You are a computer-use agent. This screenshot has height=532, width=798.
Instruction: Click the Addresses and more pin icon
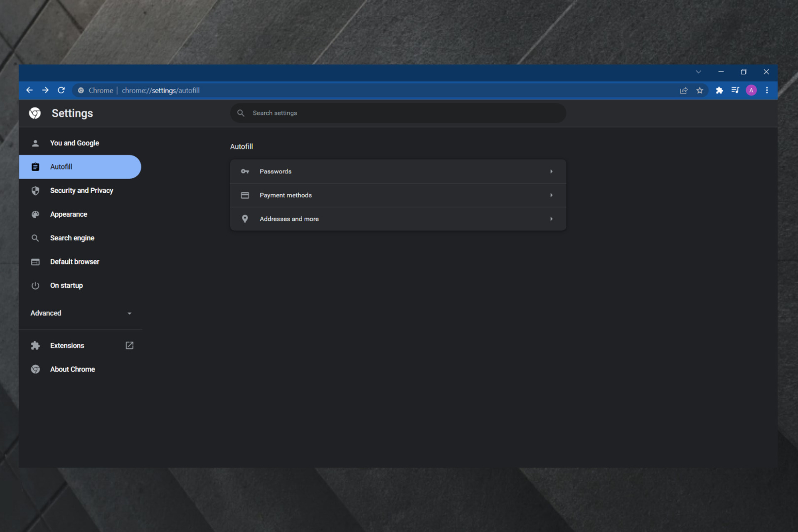coord(245,219)
